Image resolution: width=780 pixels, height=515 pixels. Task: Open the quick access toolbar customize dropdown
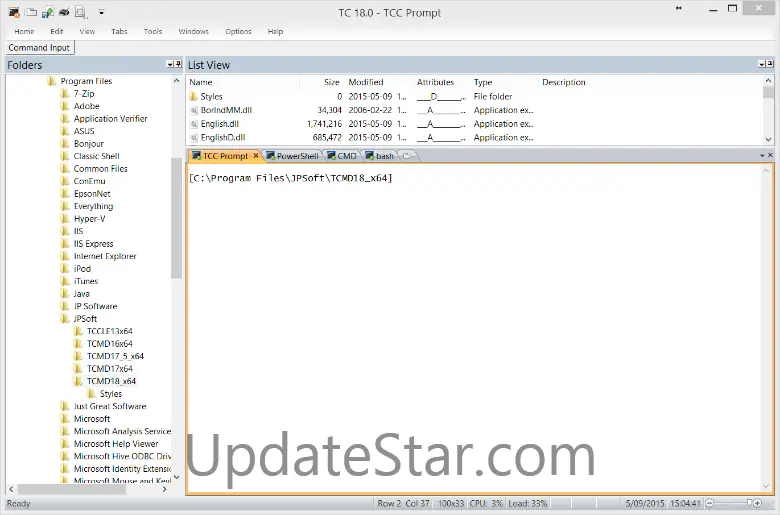101,12
